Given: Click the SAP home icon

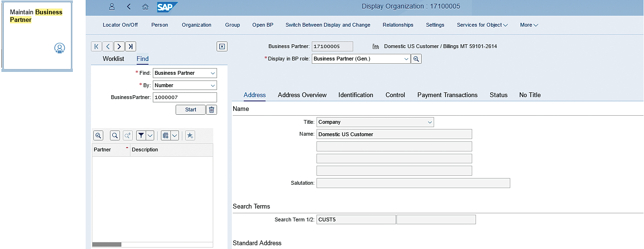Looking at the screenshot, I should [x=145, y=7].
